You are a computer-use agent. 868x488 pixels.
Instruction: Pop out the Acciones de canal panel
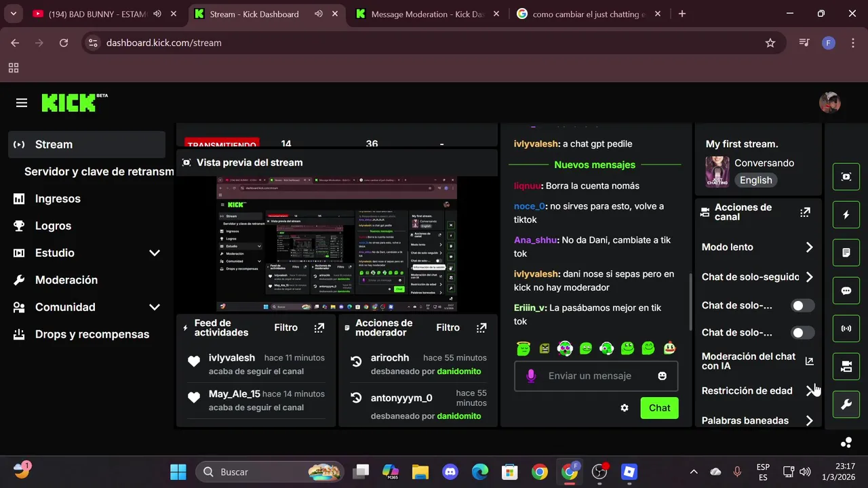(805, 212)
